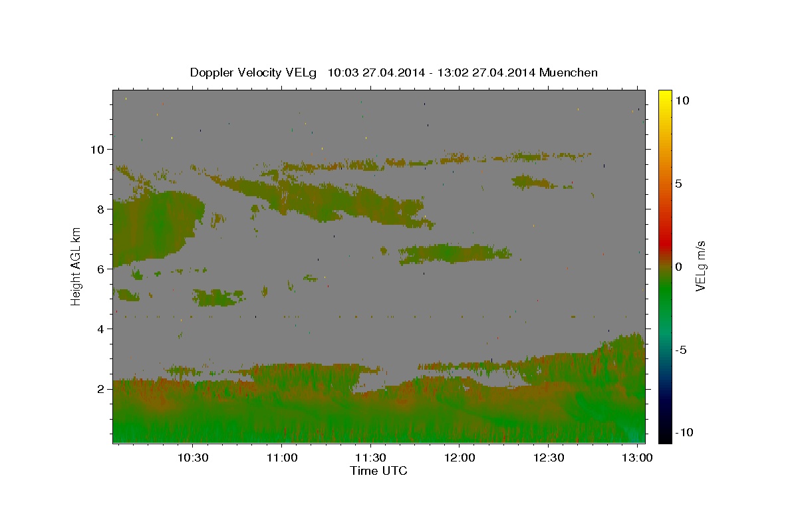
Task: Click the time tick label '11:30'
Action: point(370,458)
